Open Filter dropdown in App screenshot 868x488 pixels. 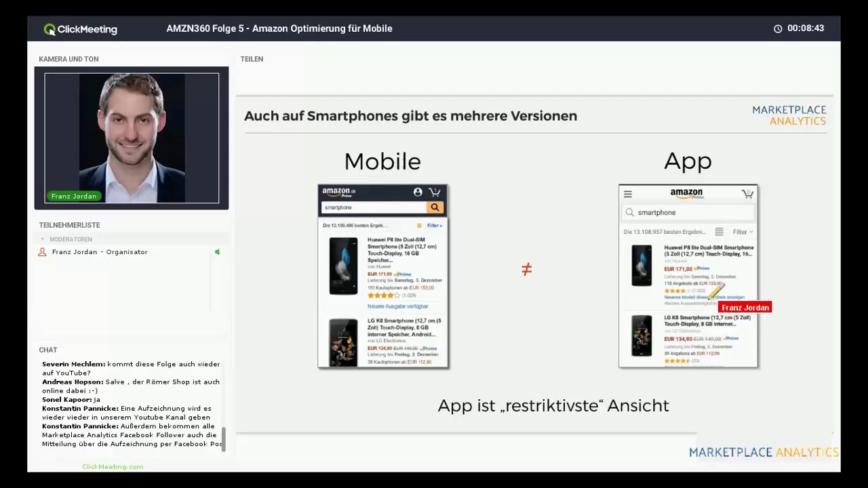tap(743, 232)
